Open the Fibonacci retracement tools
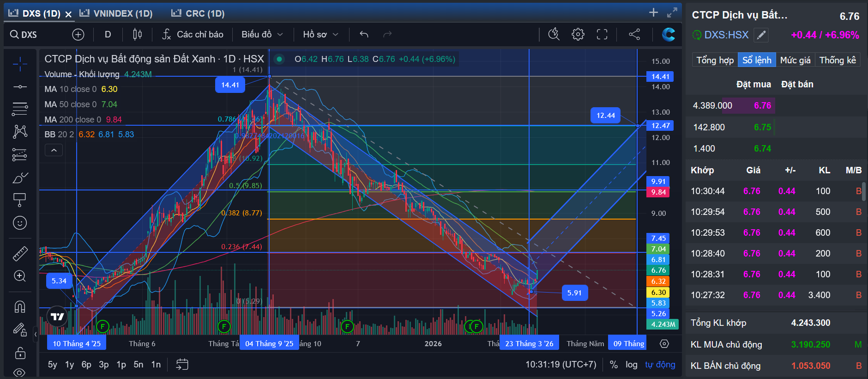This screenshot has height=379, width=868. [20, 109]
